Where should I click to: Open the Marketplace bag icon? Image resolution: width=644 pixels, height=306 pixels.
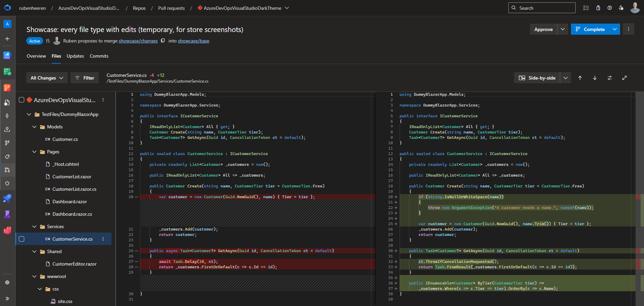click(x=598, y=8)
